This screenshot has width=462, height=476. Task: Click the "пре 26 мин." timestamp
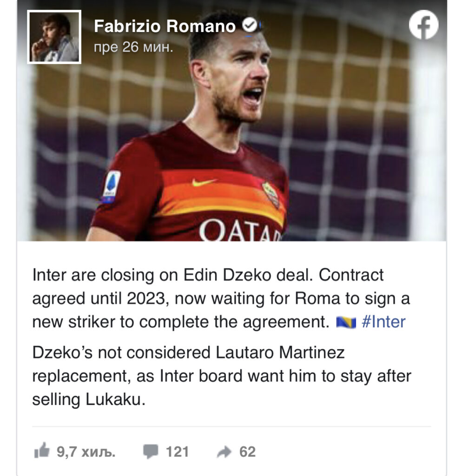point(133,47)
